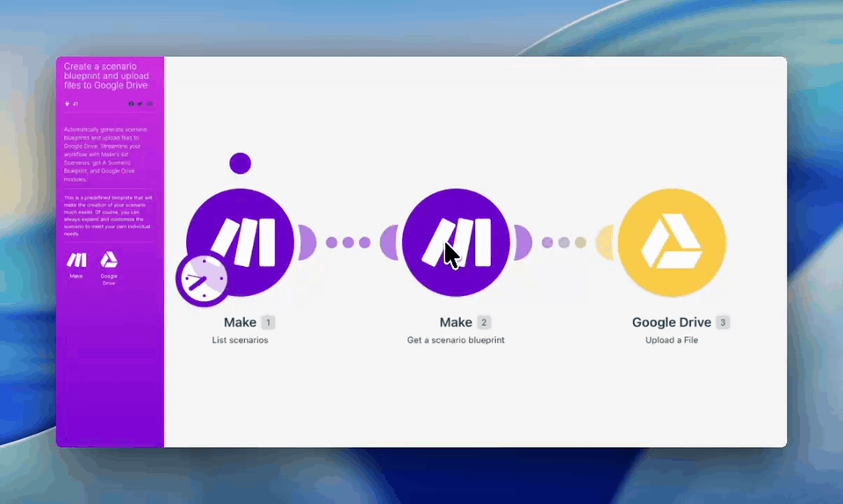843x504 pixels.
Task: Click the module number badge 2
Action: [484, 322]
